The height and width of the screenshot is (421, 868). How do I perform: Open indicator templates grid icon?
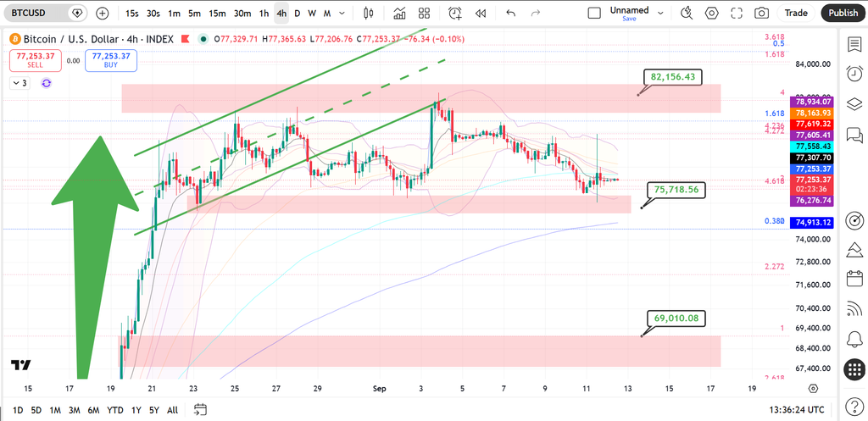point(425,13)
